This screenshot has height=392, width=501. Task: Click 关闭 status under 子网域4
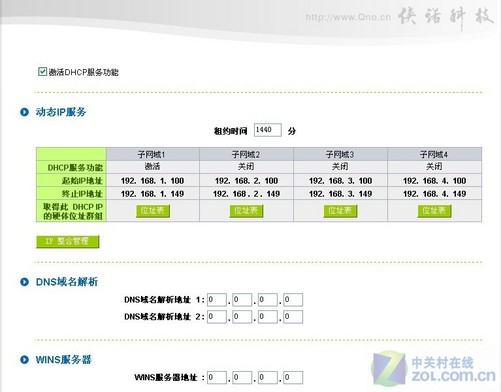coord(434,167)
